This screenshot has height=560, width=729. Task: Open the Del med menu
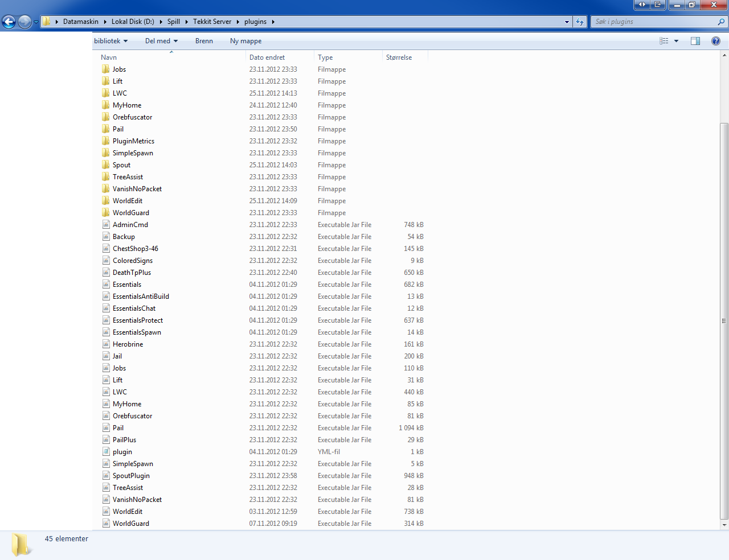161,41
